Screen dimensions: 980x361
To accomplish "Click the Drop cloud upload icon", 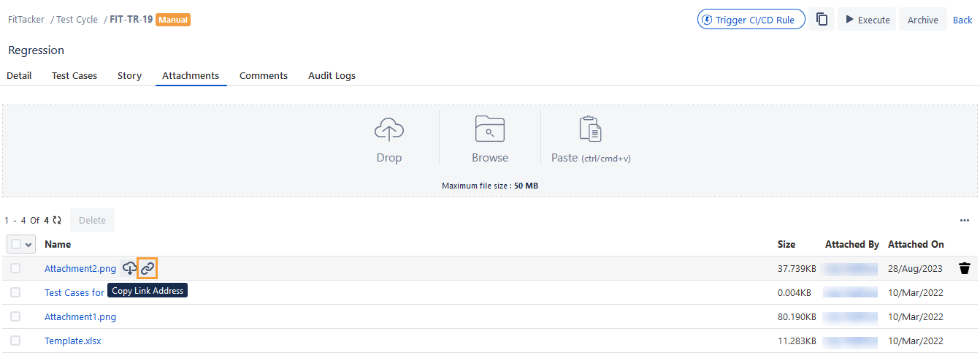I will 389,130.
